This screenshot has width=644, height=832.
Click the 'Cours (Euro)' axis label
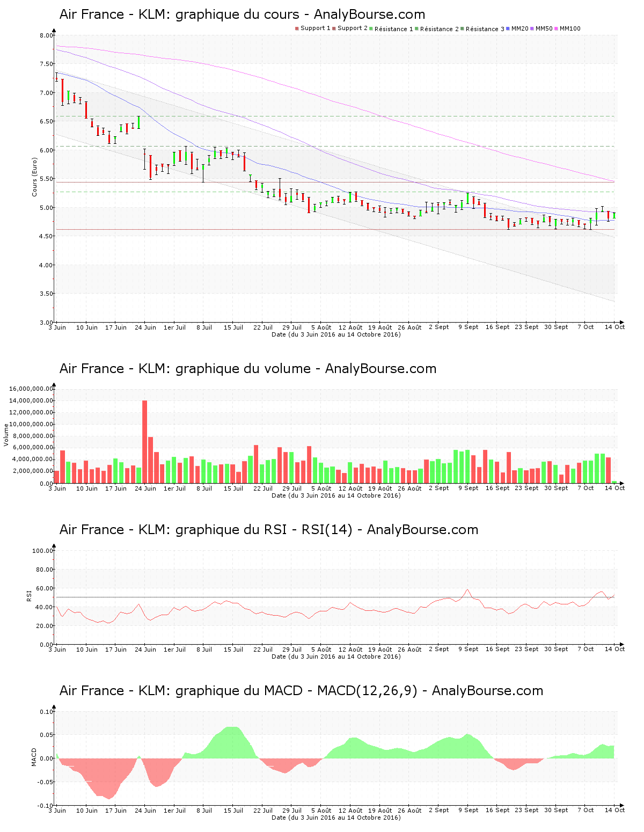[35, 177]
